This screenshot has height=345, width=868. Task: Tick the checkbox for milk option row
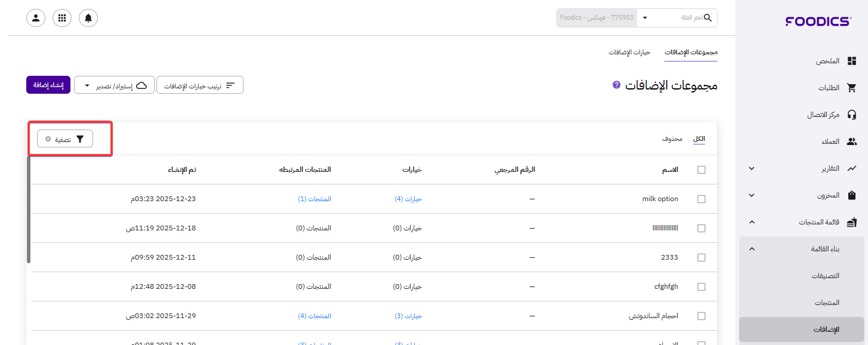coord(701,199)
